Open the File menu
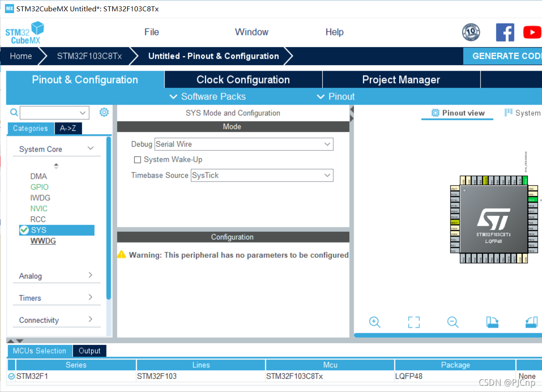This screenshot has width=542, height=392. pos(151,32)
